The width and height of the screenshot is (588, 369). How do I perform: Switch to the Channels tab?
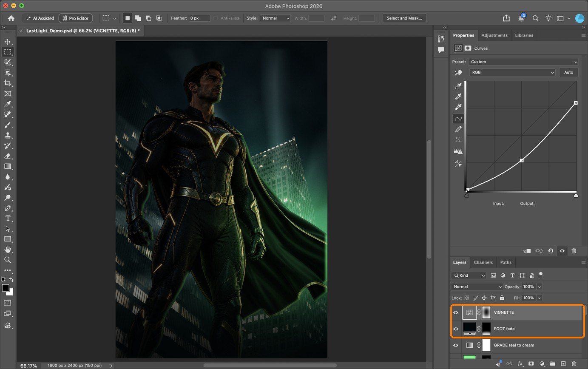click(x=483, y=262)
